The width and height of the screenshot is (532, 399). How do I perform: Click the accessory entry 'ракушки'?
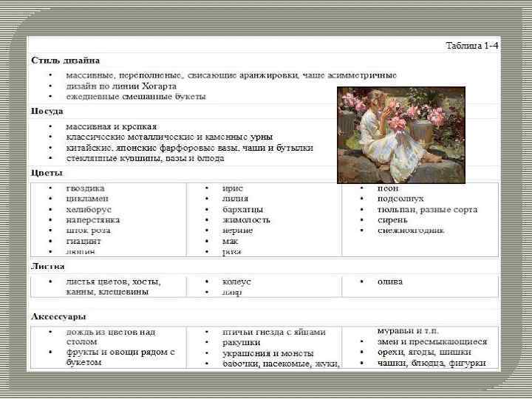tap(241, 342)
